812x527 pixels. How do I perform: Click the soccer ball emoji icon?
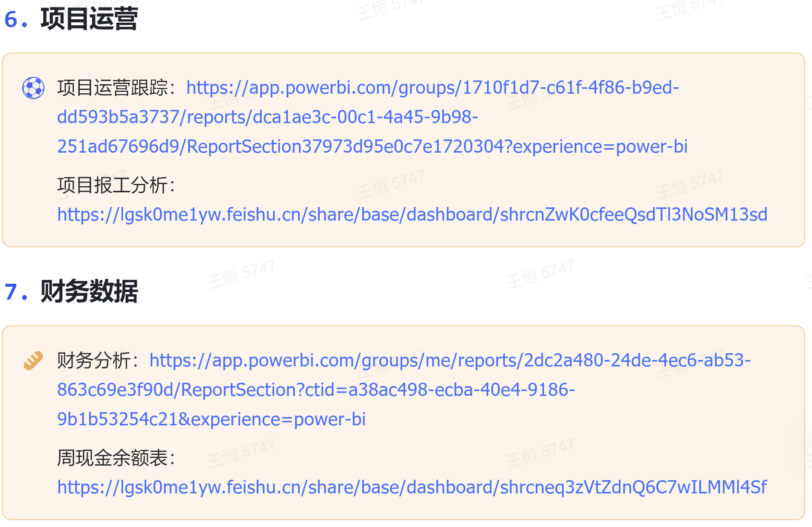click(33, 88)
